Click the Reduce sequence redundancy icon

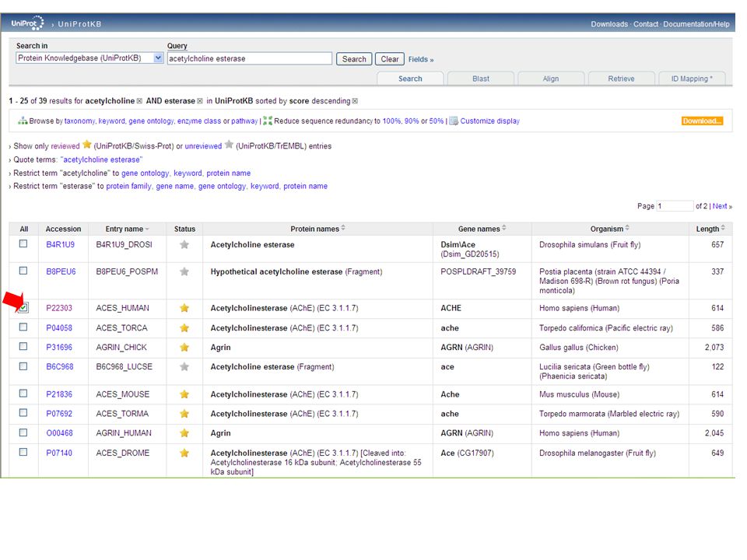click(268, 121)
